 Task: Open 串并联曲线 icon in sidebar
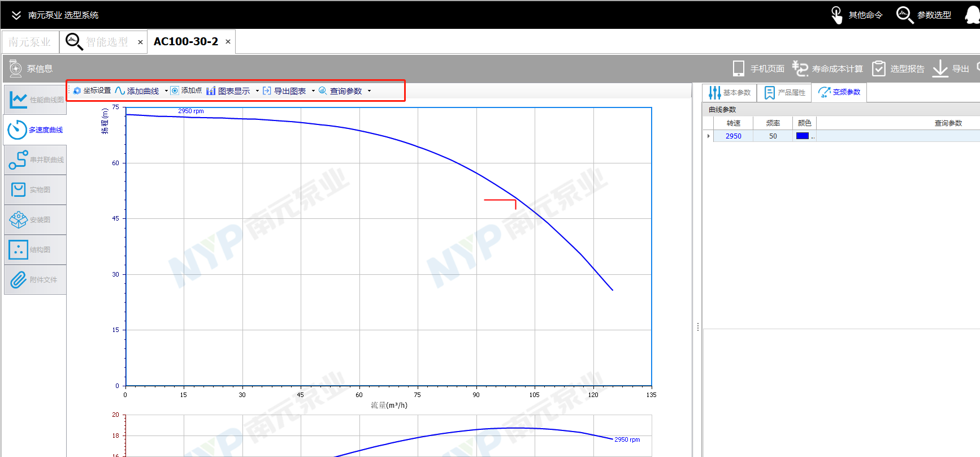(x=18, y=159)
